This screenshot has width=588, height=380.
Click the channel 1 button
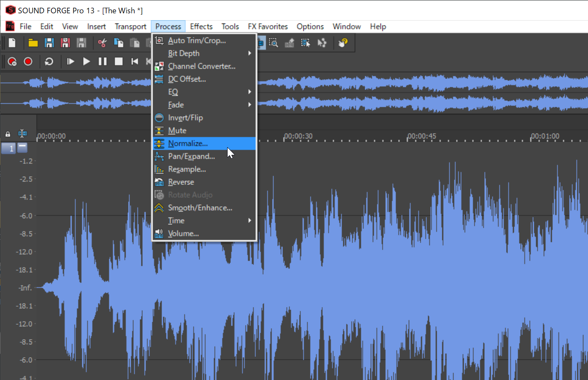[9, 148]
